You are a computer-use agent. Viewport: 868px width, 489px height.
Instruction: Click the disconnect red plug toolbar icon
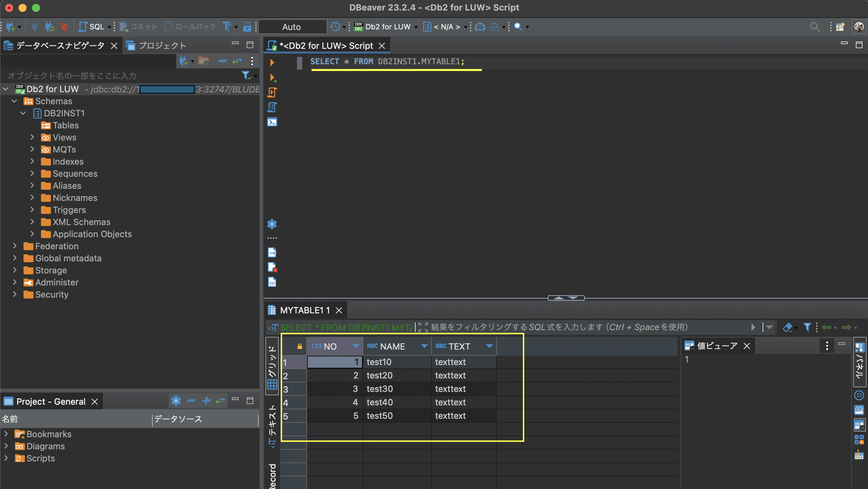tap(64, 27)
